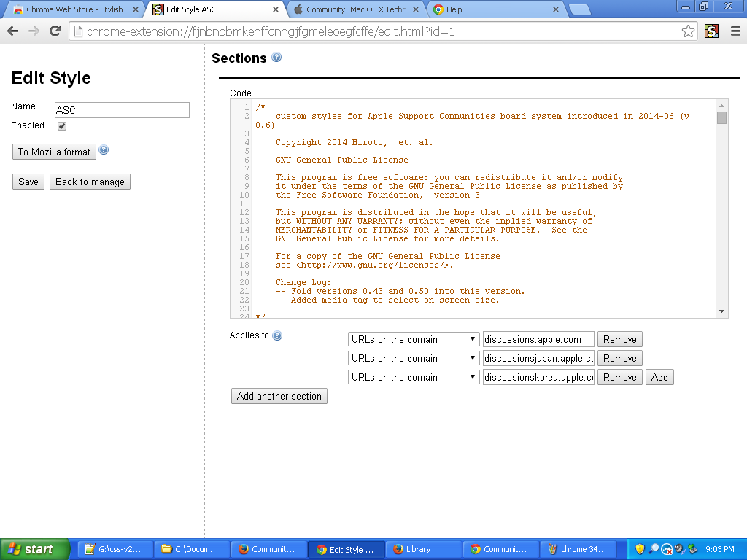The height and width of the screenshot is (560, 747).
Task: Close the Community: Mac OS X tab
Action: click(415, 9)
